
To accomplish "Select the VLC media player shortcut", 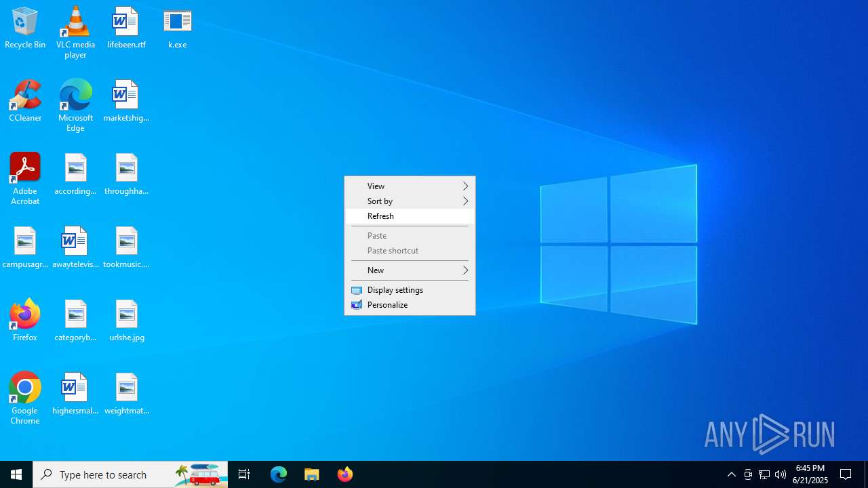I will coord(75,33).
